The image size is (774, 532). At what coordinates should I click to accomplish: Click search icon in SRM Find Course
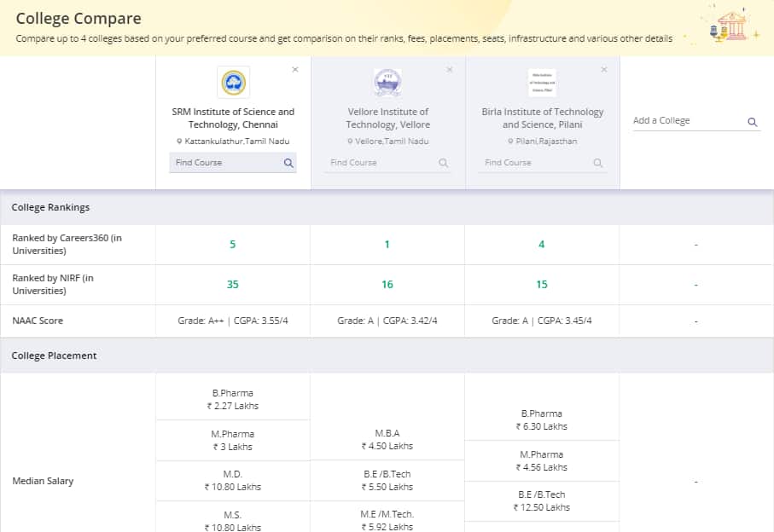pos(288,163)
